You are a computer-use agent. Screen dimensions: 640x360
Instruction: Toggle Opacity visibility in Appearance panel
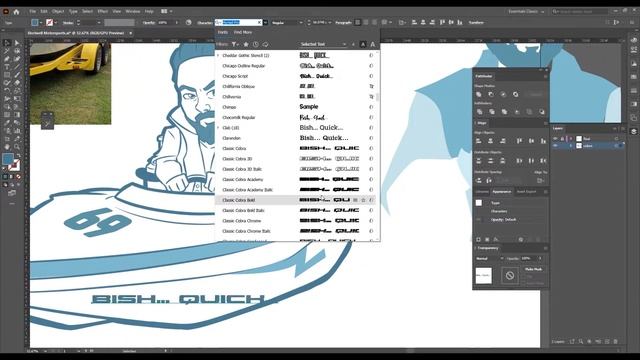click(479, 220)
